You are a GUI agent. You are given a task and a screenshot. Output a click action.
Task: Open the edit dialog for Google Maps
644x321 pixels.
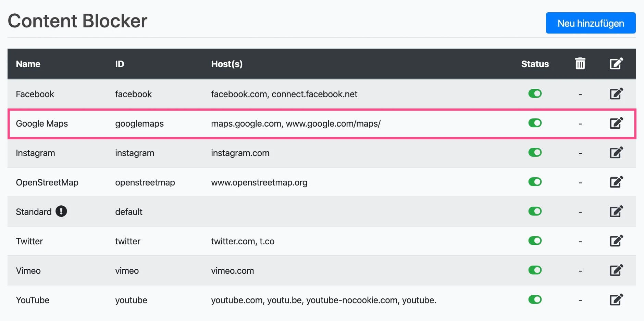pos(616,123)
